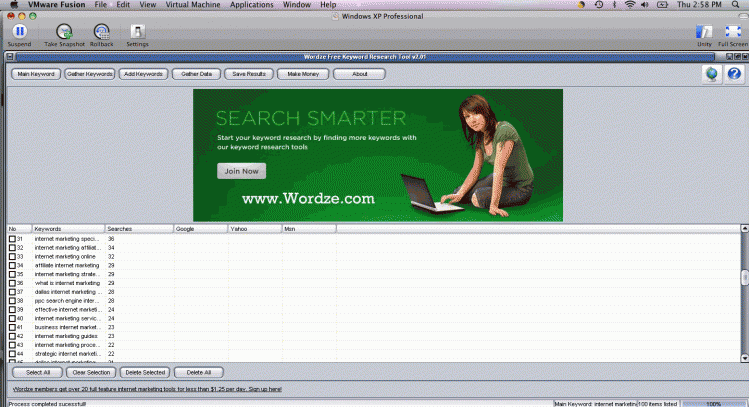Click Join Now on the banner

(x=241, y=171)
